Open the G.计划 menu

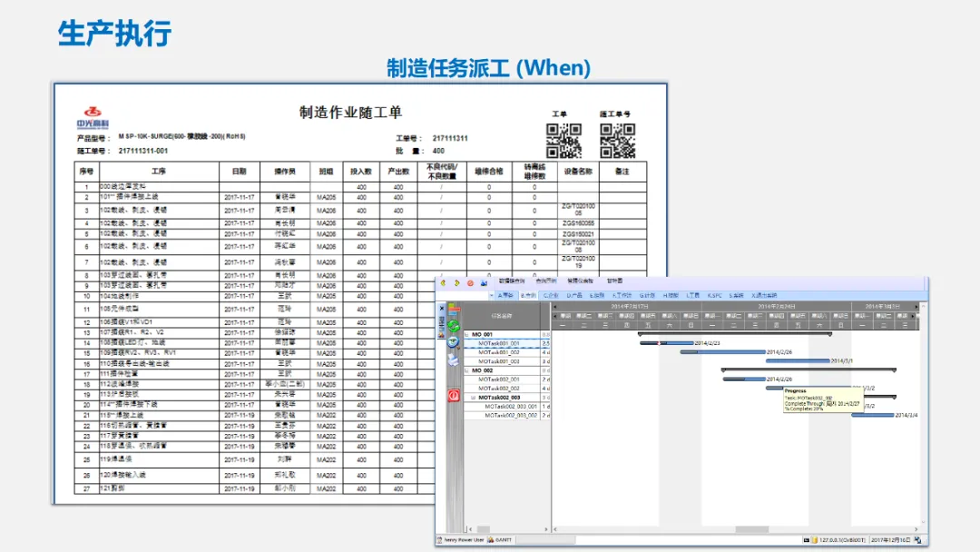[647, 296]
